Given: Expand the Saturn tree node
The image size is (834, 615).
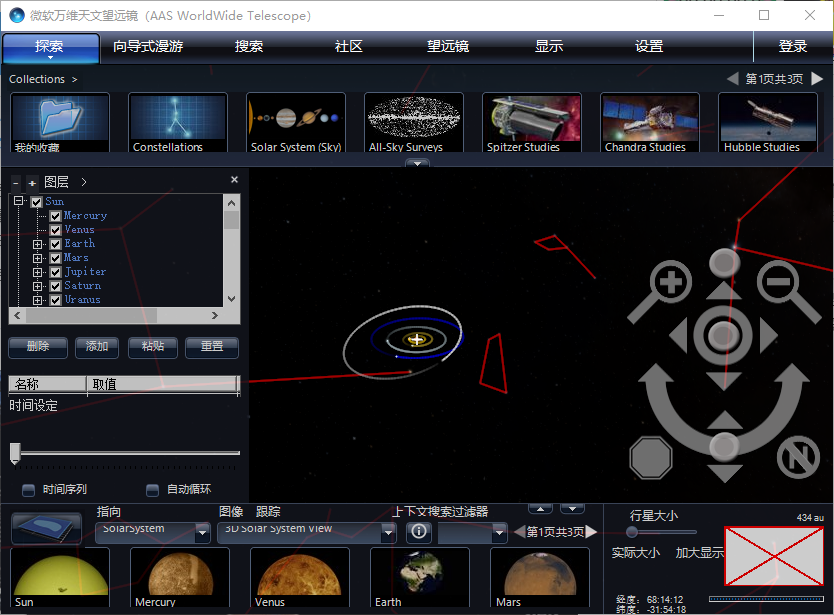Looking at the screenshot, I should [x=37, y=286].
